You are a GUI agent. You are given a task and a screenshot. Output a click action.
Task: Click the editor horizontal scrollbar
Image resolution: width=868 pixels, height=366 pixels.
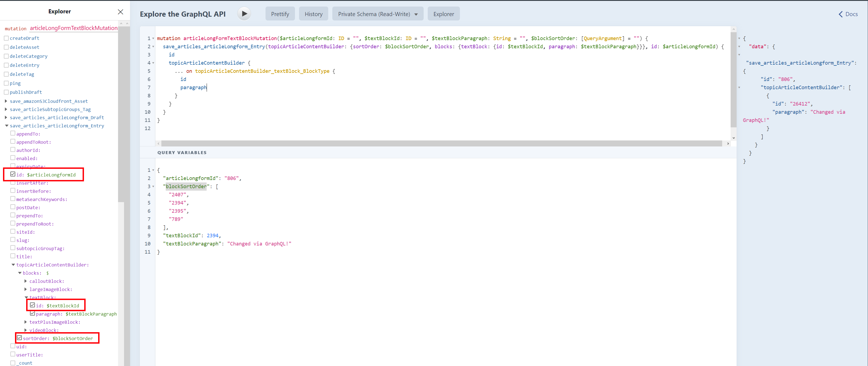click(438, 143)
